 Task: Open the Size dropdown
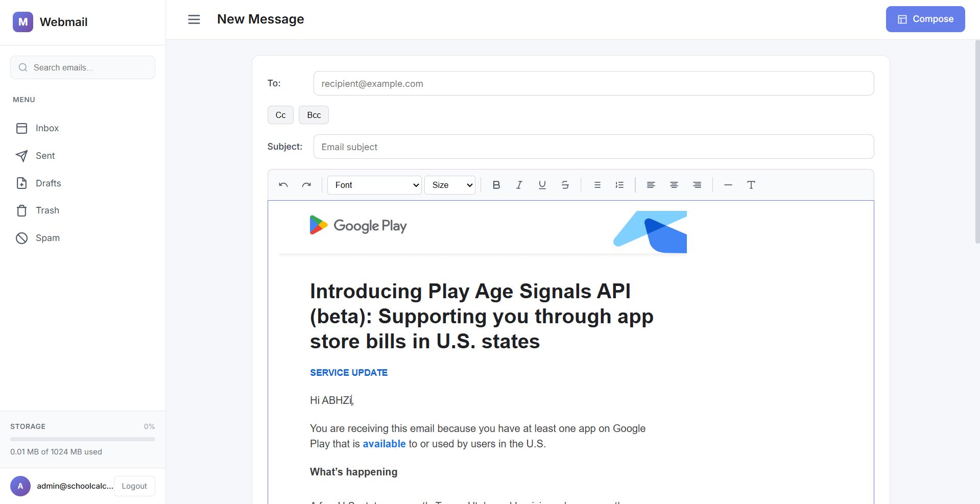(450, 185)
